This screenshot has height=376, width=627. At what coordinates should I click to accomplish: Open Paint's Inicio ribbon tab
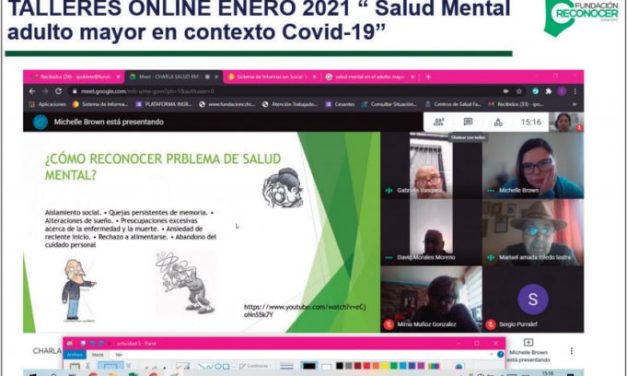tap(98, 354)
